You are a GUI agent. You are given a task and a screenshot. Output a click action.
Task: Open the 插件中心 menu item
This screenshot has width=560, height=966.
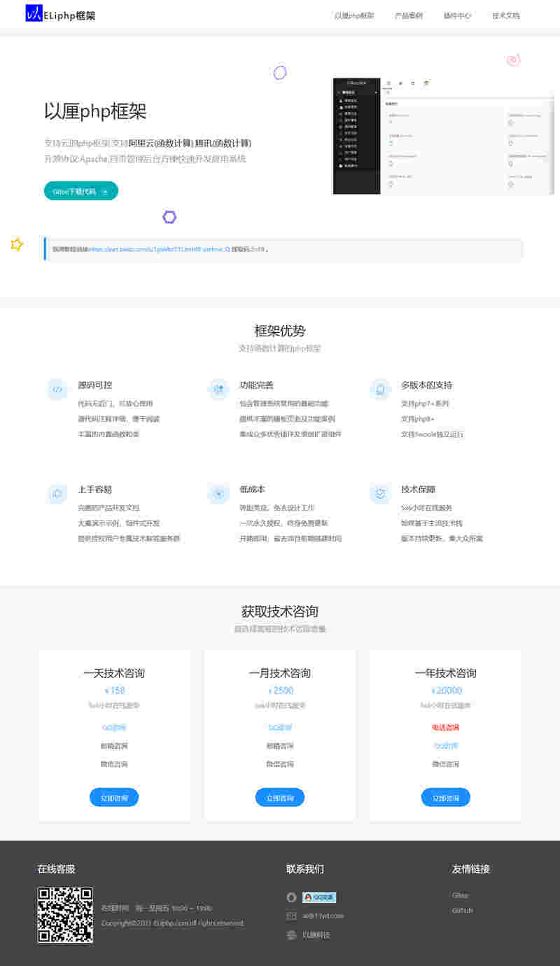pos(457,15)
